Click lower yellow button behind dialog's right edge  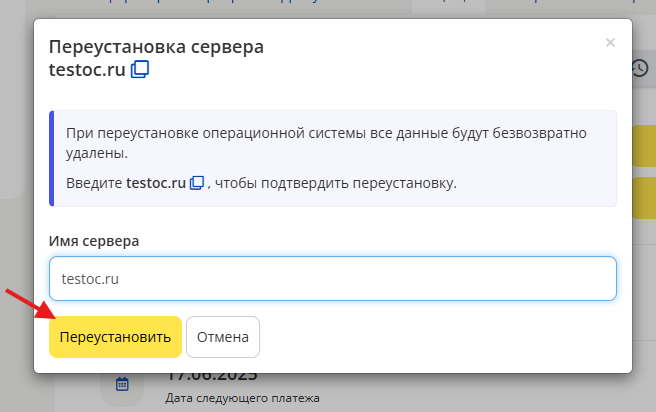click(x=643, y=193)
